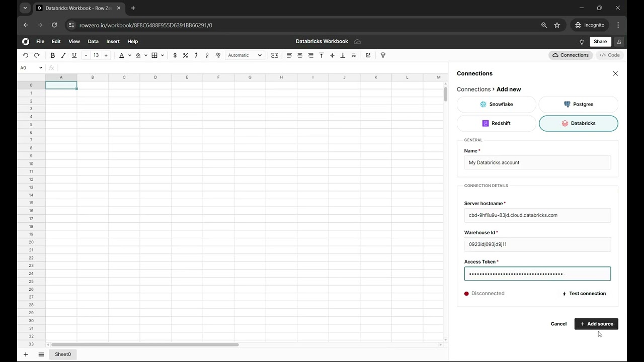The width and height of the screenshot is (644, 362).
Task: Click the Add source button
Action: tap(596, 324)
